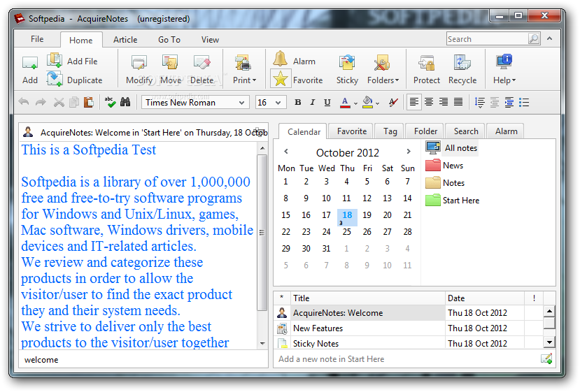Screen dimensions: 580x392
Task: Click the bullet list icon
Action: click(524, 102)
